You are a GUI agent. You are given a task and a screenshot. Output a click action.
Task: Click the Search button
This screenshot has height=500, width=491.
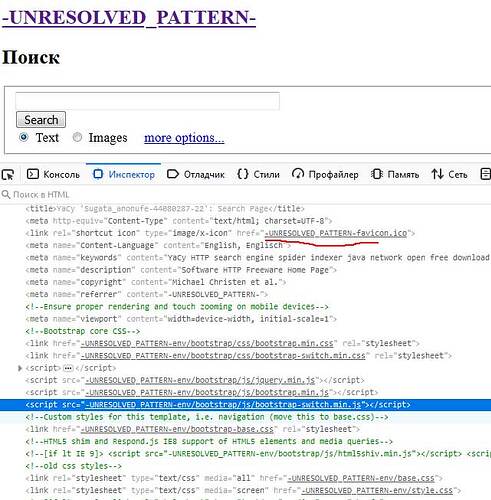pos(41,120)
